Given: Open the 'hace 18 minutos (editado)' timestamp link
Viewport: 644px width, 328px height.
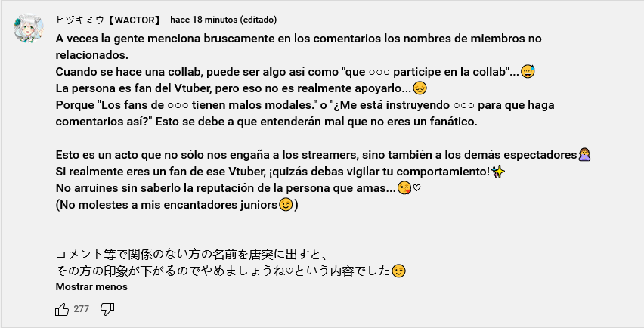Looking at the screenshot, I should [x=224, y=20].
